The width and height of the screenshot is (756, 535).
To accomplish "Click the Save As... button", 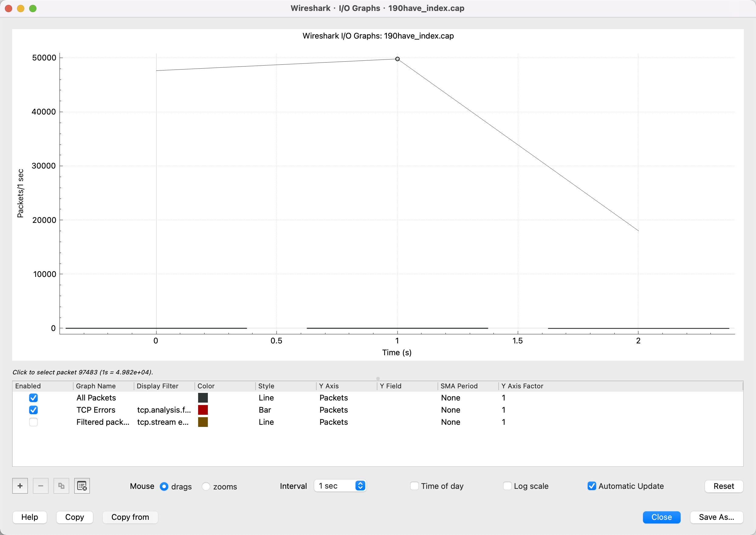I will pos(716,517).
